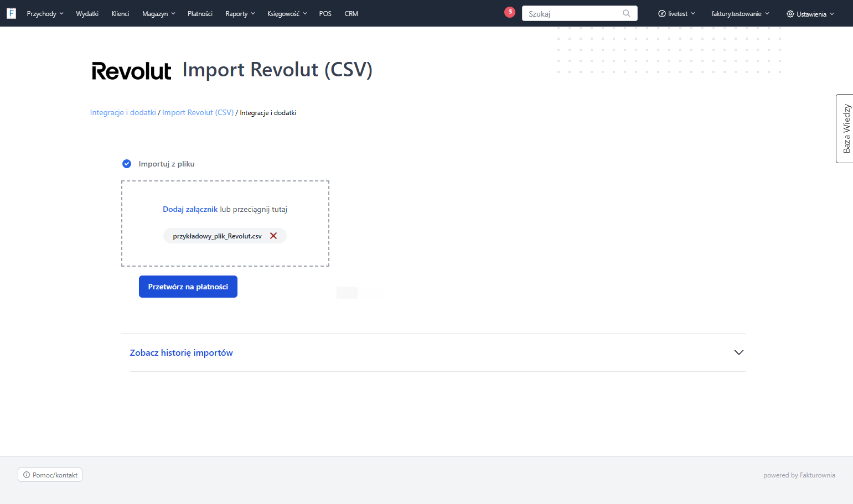This screenshot has width=853, height=504.
Task: Open the Magazyn dropdown menu
Action: (158, 14)
